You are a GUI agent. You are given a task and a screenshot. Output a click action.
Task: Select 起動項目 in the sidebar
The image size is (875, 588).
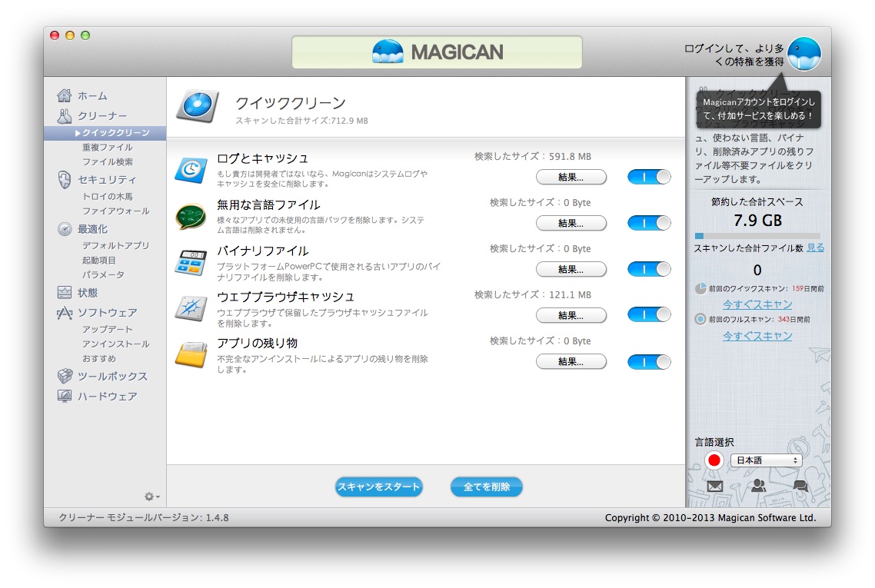pos(98,260)
